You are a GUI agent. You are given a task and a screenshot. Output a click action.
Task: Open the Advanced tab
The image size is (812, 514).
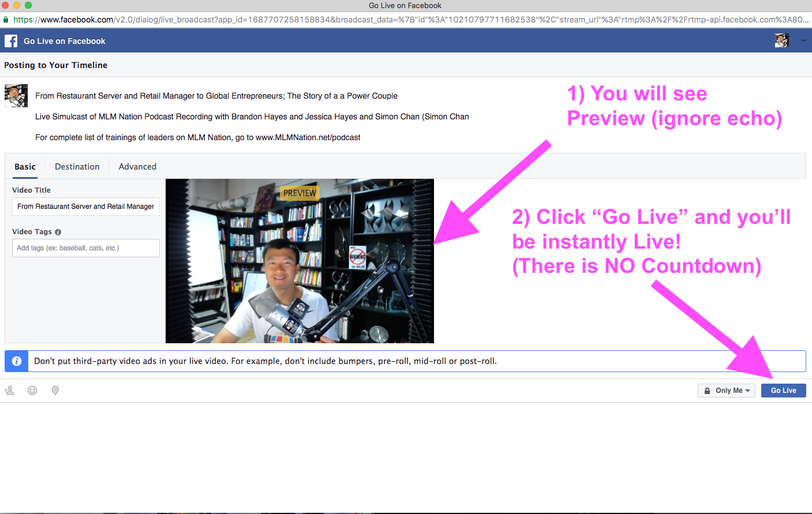pos(137,167)
